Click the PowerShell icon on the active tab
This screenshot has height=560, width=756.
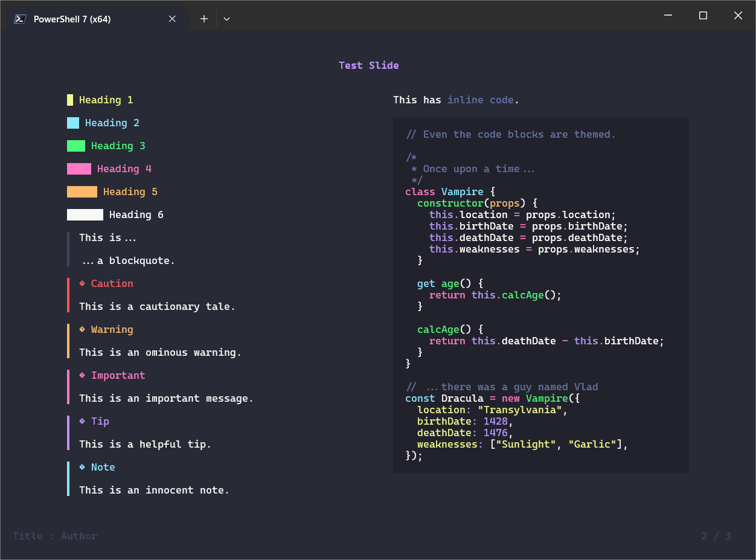click(x=20, y=19)
